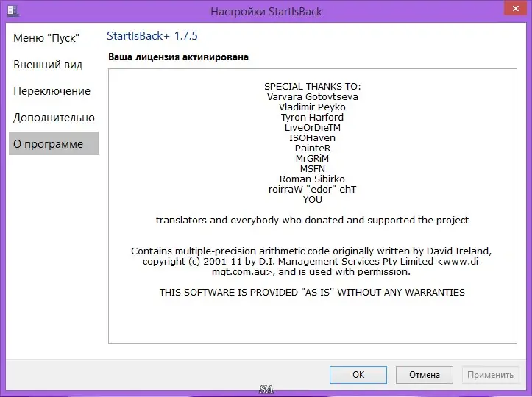This screenshot has height=397, width=532.
Task: Confirm with the OK button
Action: pyautogui.click(x=358, y=375)
